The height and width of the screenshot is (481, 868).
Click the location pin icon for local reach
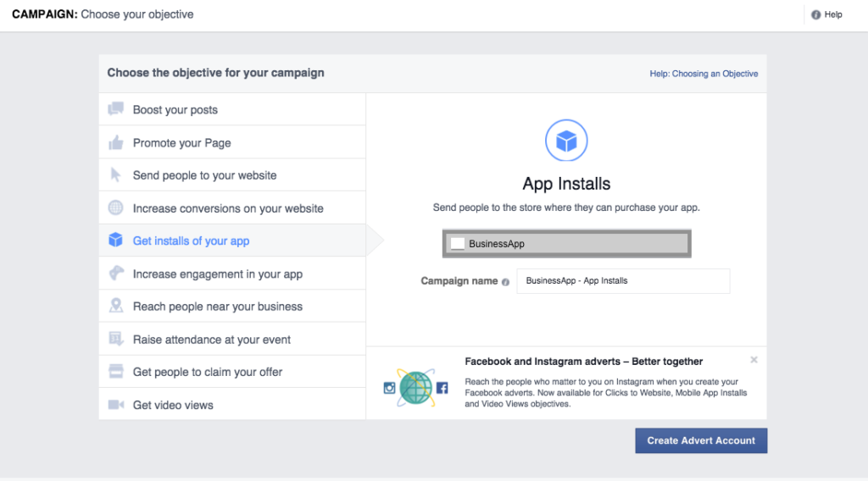pyautogui.click(x=116, y=307)
